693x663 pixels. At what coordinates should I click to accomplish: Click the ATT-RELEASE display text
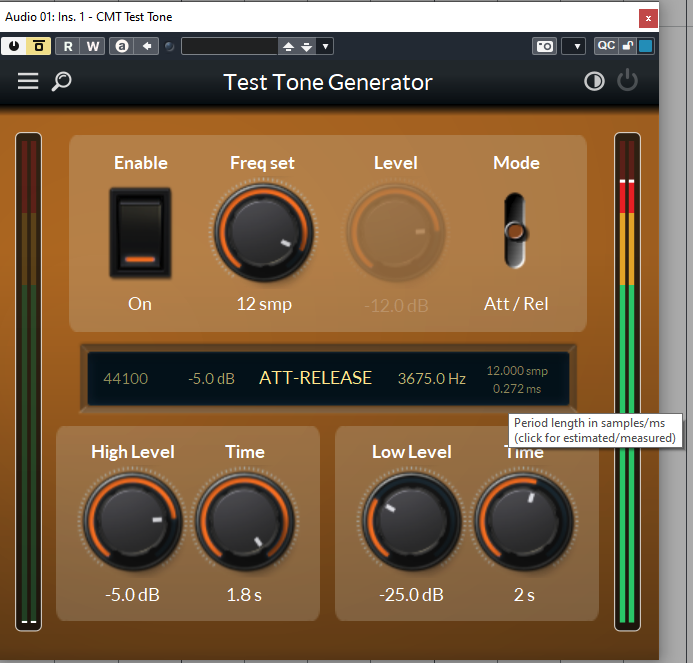[315, 378]
